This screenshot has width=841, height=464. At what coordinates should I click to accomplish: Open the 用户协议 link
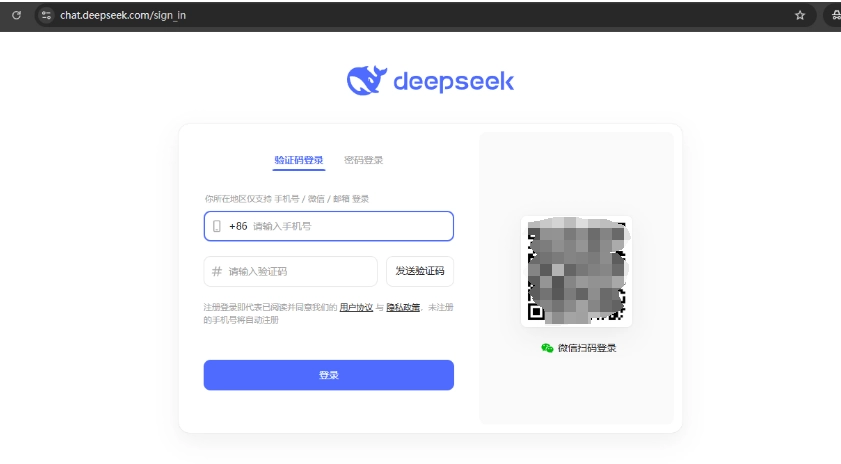click(356, 307)
